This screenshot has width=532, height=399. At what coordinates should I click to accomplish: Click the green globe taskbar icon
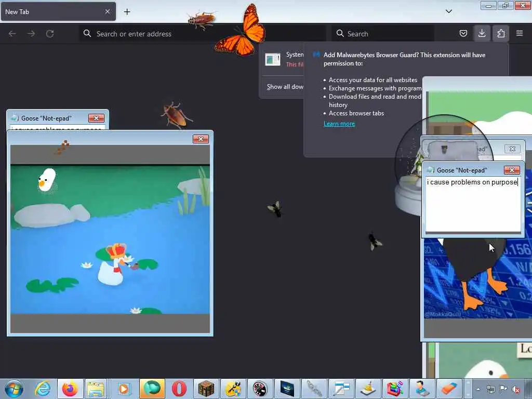pos(152,389)
